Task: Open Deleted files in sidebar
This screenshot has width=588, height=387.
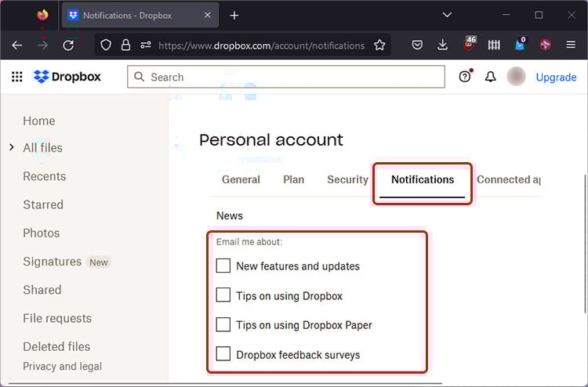Action: click(x=56, y=347)
